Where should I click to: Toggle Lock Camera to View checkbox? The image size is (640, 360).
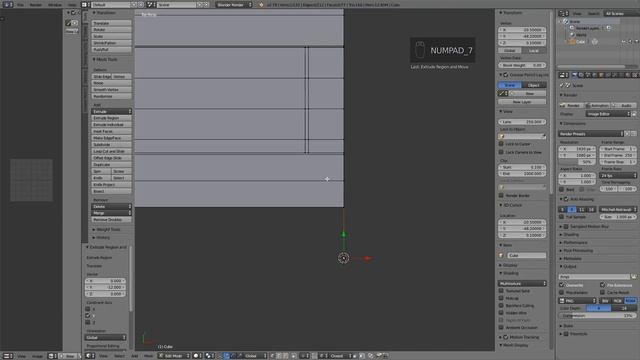click(501, 152)
